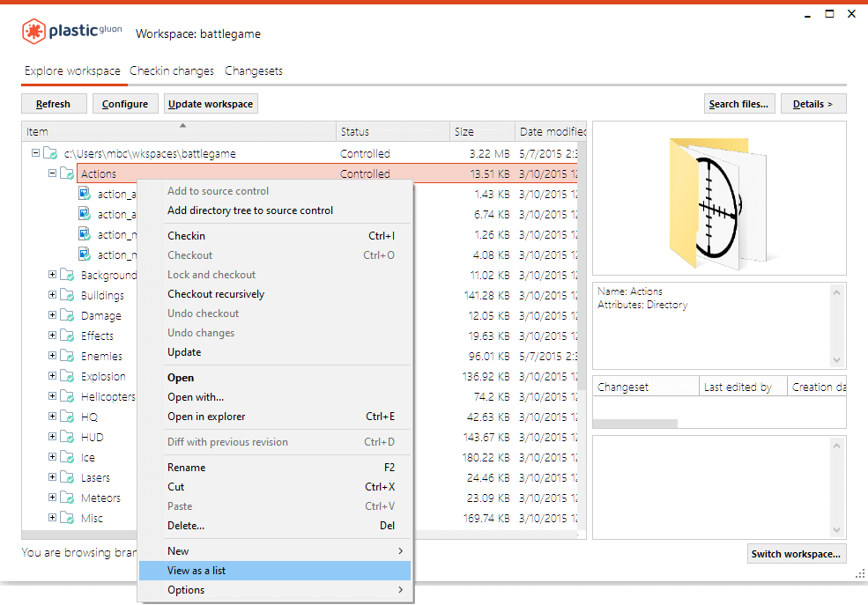This screenshot has height=605, width=868.
Task: Choose Update in the context menu
Action: 275,352
